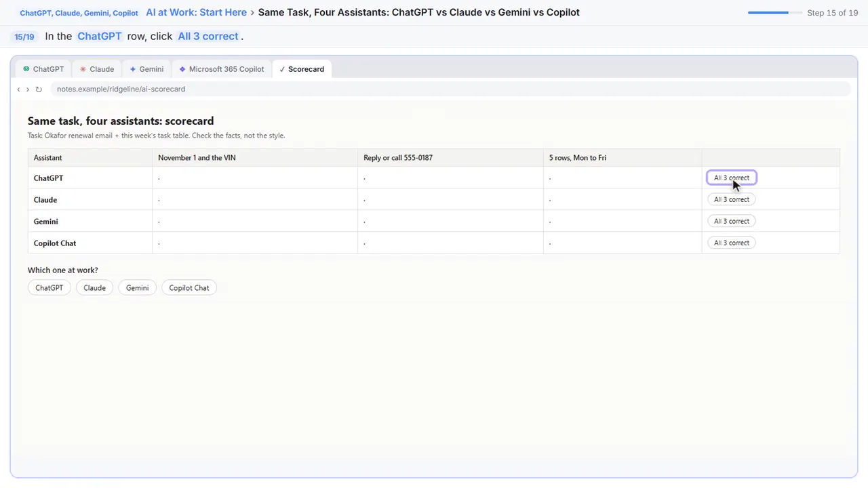Reload the scorecard page

click(x=39, y=89)
